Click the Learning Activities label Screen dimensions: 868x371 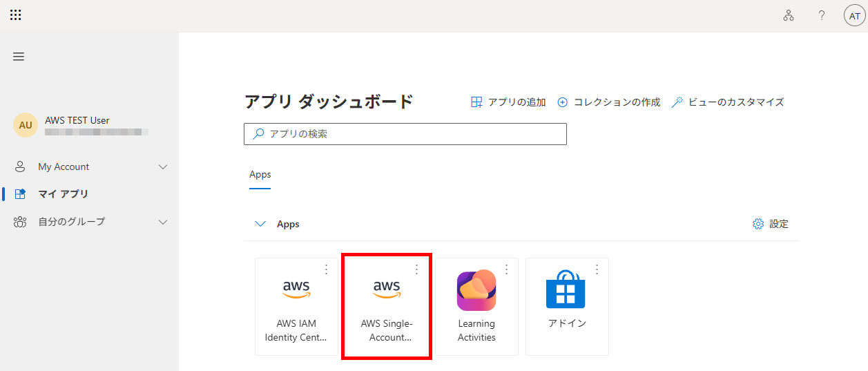476,330
